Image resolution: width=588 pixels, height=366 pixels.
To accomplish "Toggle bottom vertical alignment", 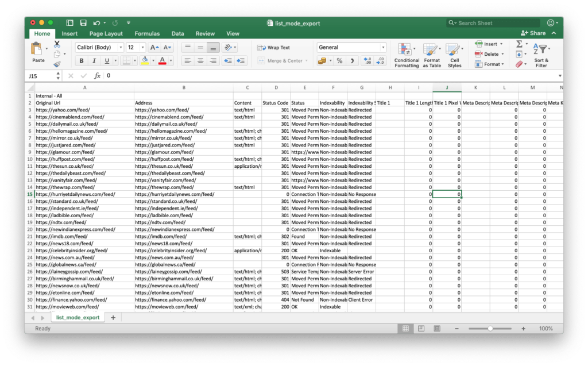I will click(x=213, y=48).
